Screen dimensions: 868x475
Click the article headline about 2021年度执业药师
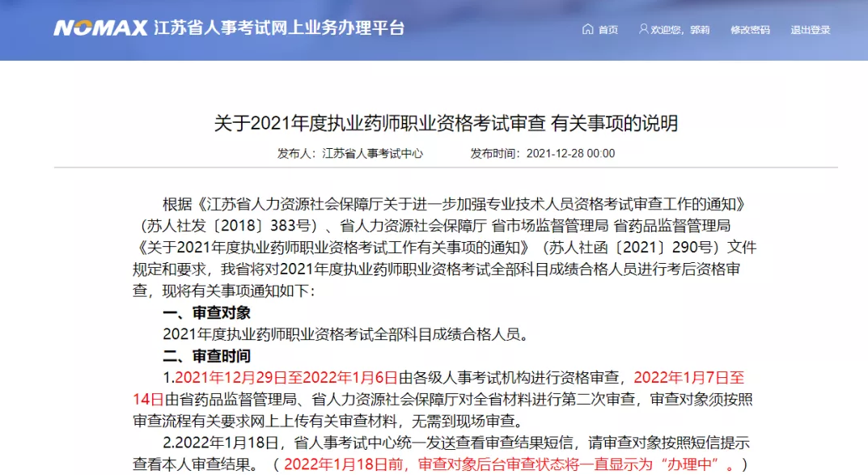coord(446,124)
